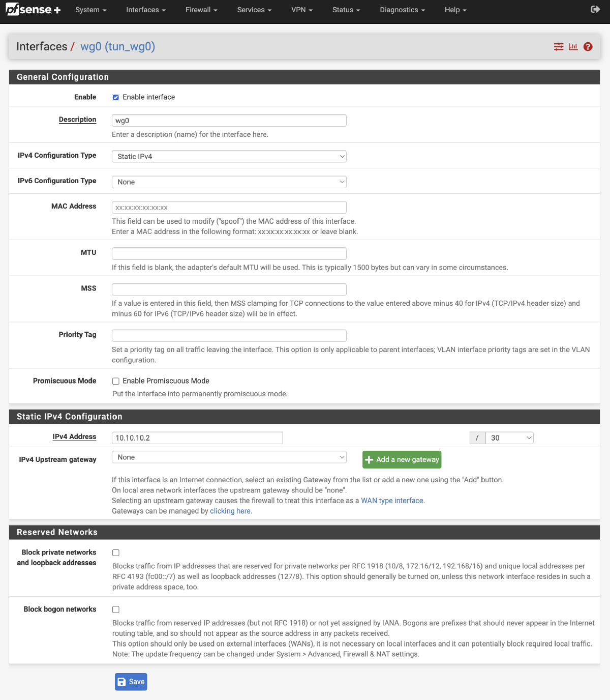Open the related settings sliders icon

click(x=558, y=46)
